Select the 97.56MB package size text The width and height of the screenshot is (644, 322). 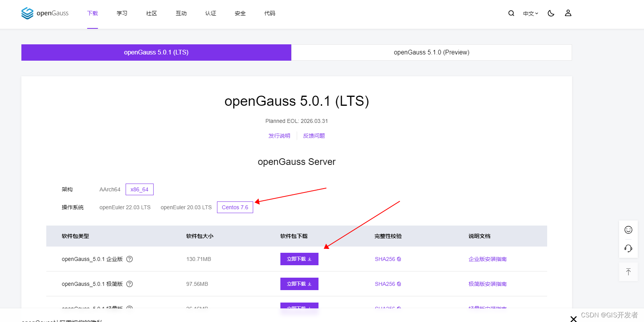coord(197,284)
